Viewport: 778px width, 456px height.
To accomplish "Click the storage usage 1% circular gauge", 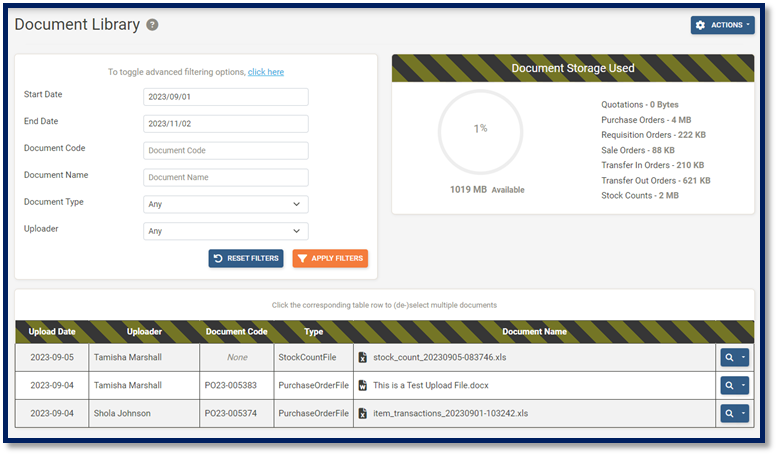I will coord(480,130).
